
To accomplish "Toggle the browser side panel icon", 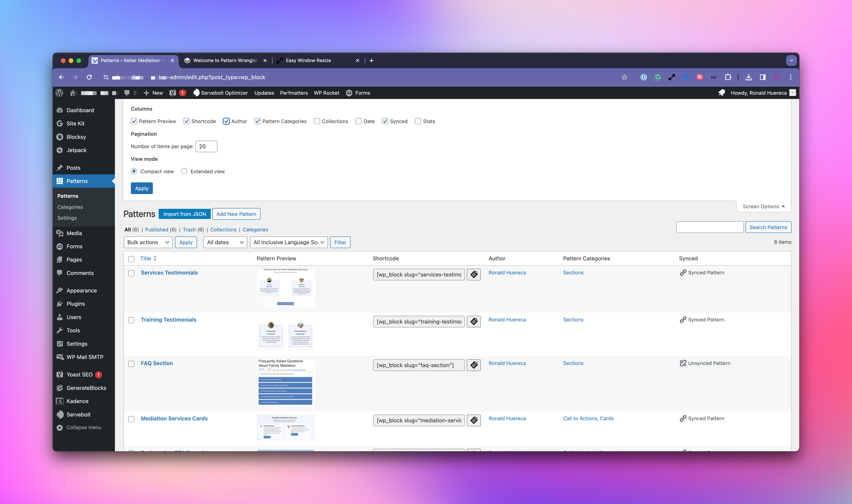I will pos(762,77).
